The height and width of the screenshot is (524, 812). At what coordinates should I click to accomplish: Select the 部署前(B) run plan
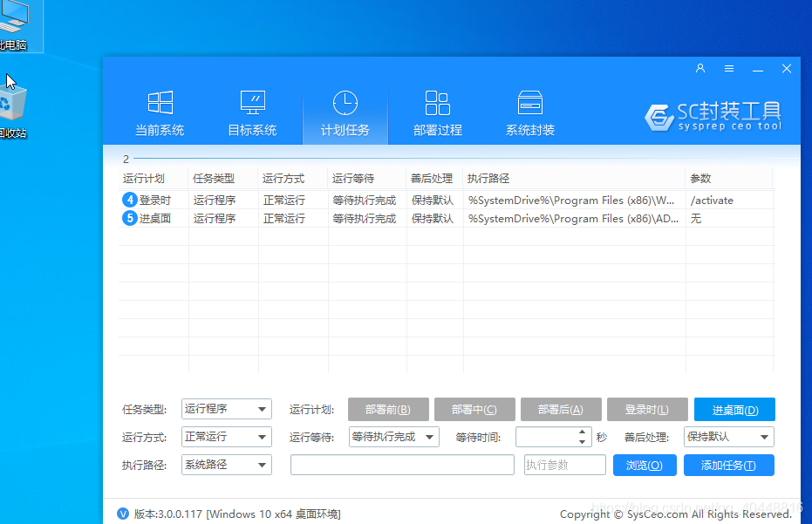click(388, 409)
